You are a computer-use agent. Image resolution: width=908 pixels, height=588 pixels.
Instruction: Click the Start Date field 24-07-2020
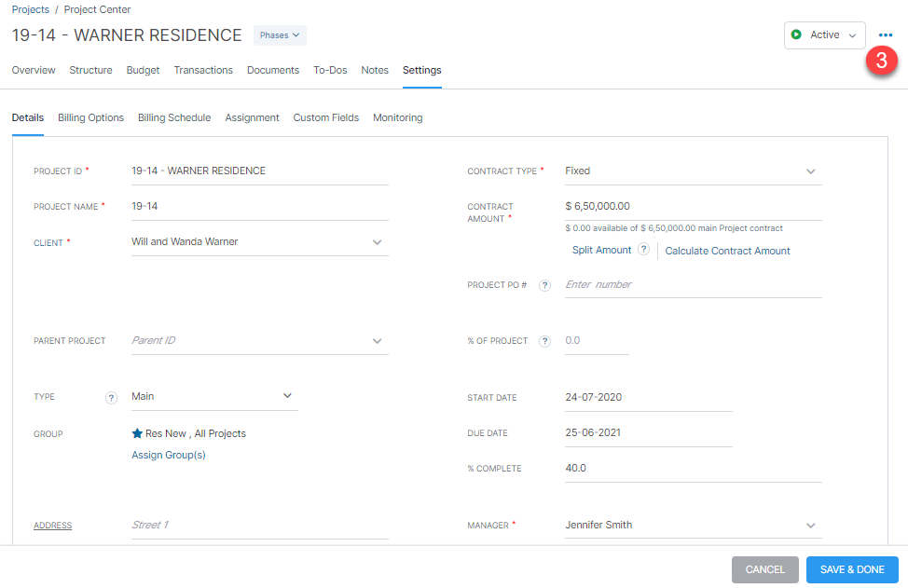click(x=649, y=398)
